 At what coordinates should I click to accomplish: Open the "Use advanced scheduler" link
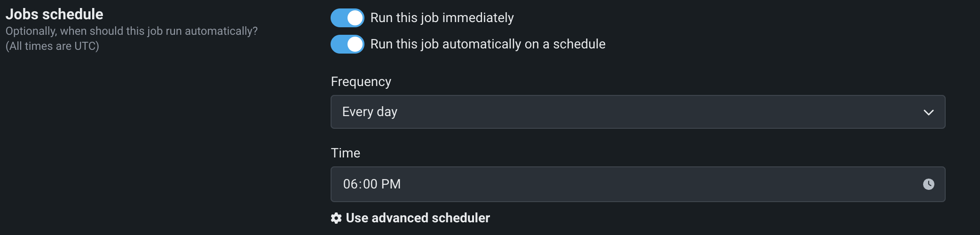click(x=418, y=218)
